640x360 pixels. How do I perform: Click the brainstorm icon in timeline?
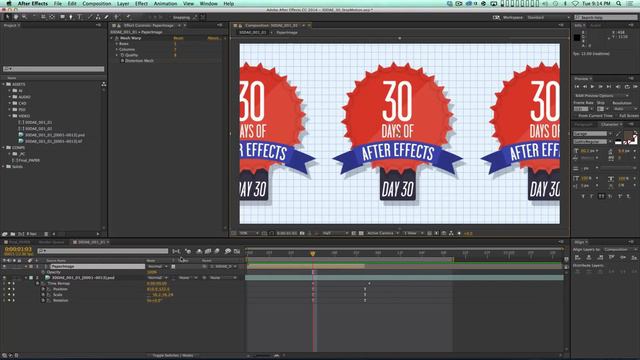click(x=228, y=251)
